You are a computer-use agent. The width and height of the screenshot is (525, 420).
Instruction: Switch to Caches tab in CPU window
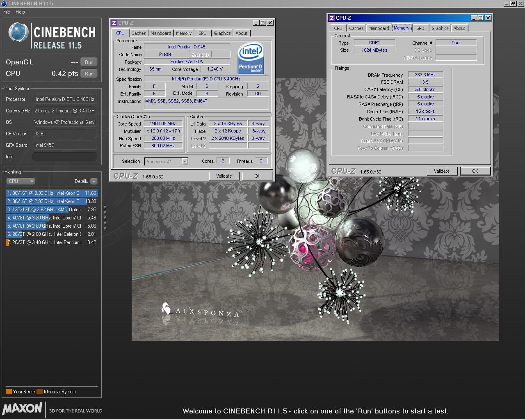click(x=138, y=33)
